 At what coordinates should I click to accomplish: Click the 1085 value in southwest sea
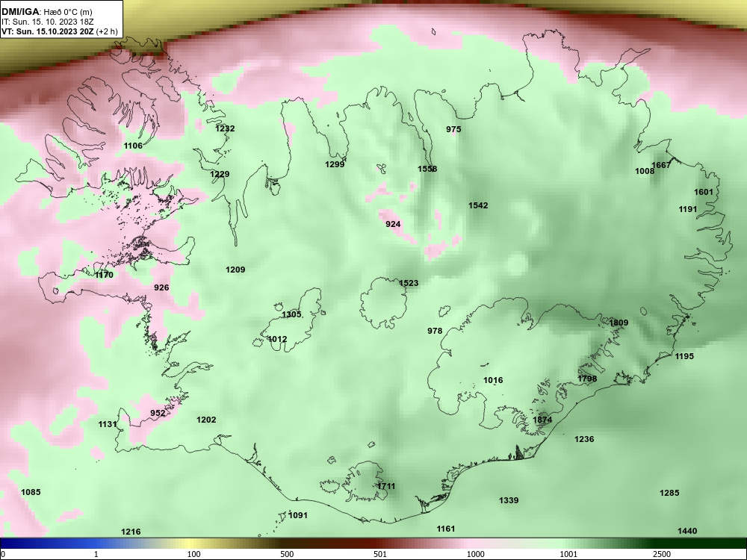click(x=31, y=492)
